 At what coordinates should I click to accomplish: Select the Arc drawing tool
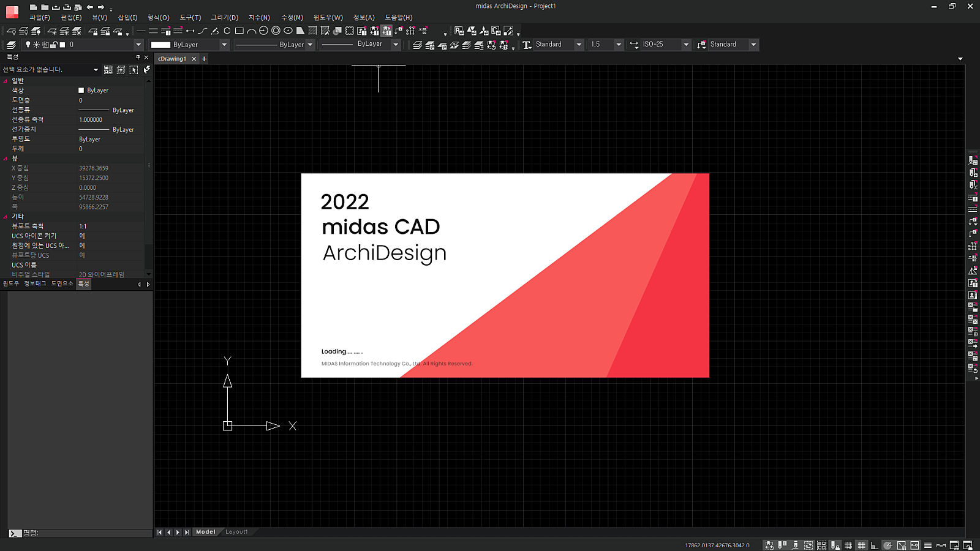pyautogui.click(x=252, y=31)
